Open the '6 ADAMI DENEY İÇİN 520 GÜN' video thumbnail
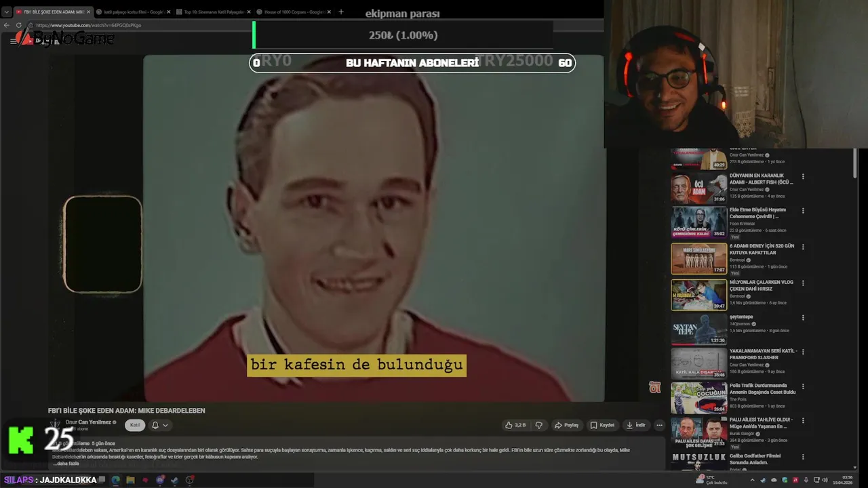The height and width of the screenshot is (488, 868). click(x=698, y=258)
